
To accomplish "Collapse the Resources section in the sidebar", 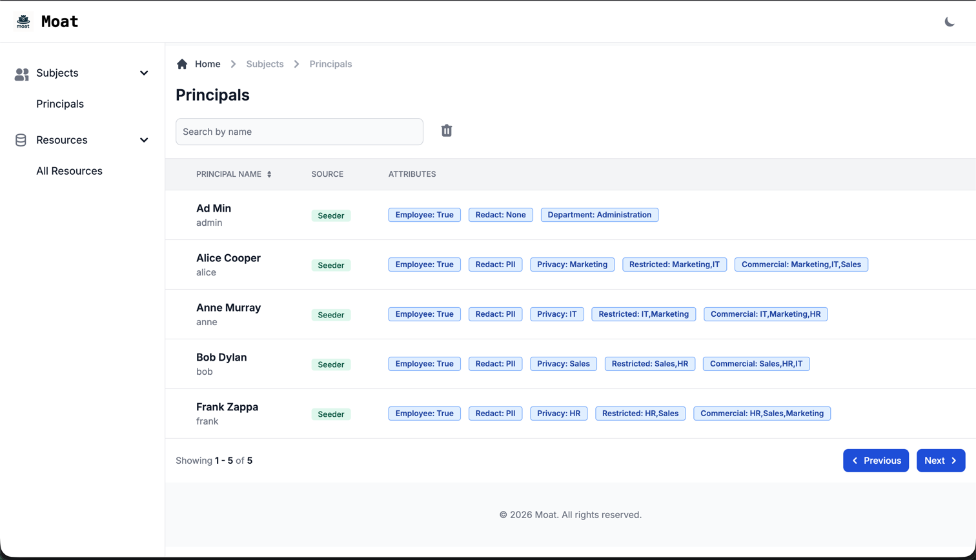I will (143, 140).
